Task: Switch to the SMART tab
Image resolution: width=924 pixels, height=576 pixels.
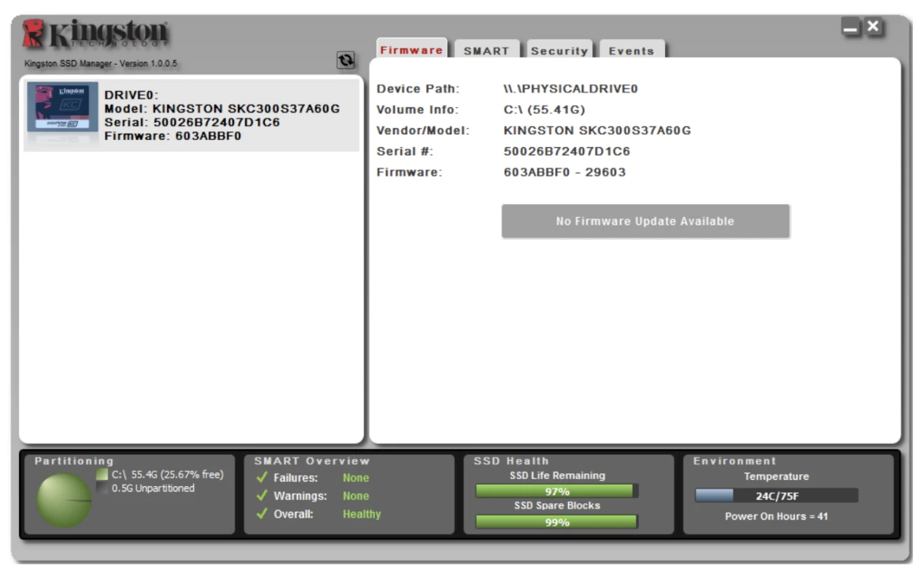Action: pyautogui.click(x=486, y=50)
